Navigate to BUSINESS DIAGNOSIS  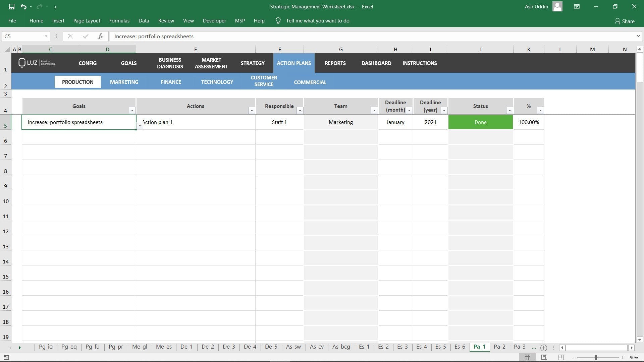tap(170, 63)
